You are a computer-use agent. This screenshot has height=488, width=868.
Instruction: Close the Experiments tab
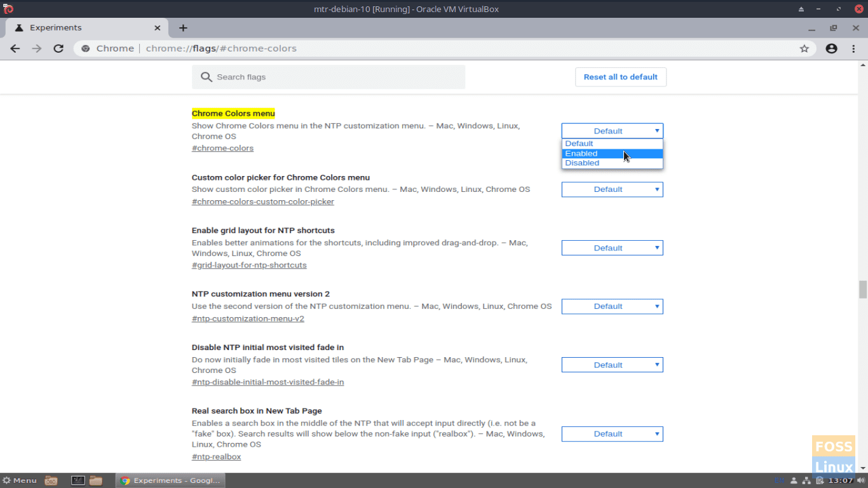click(x=158, y=28)
